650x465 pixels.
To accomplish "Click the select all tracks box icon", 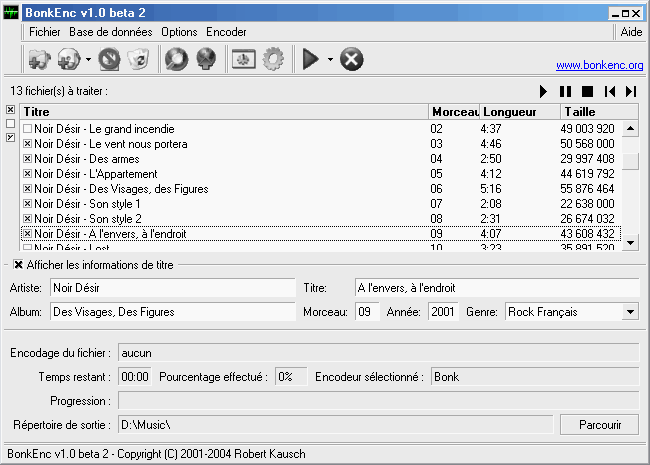I will click(x=11, y=109).
